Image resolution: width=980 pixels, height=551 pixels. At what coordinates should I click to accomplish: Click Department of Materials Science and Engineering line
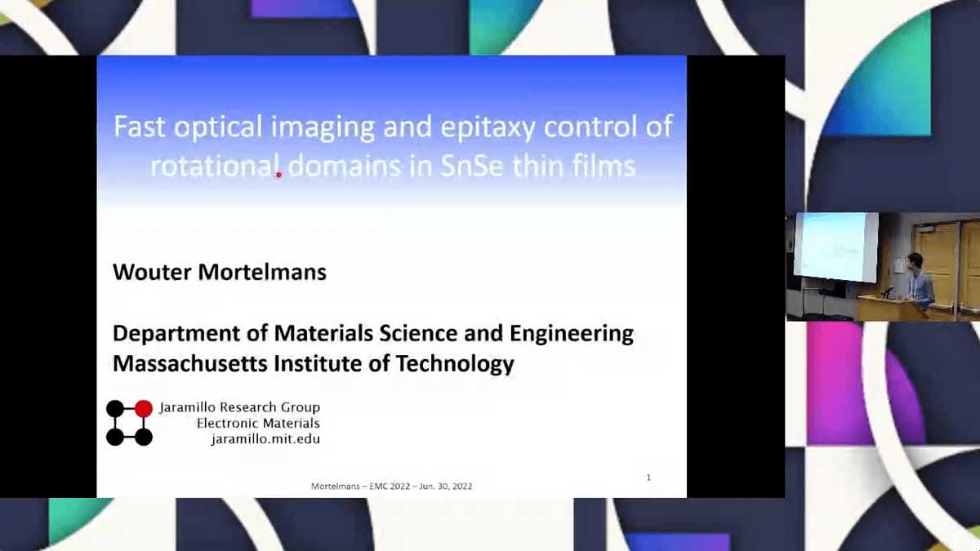(x=373, y=333)
